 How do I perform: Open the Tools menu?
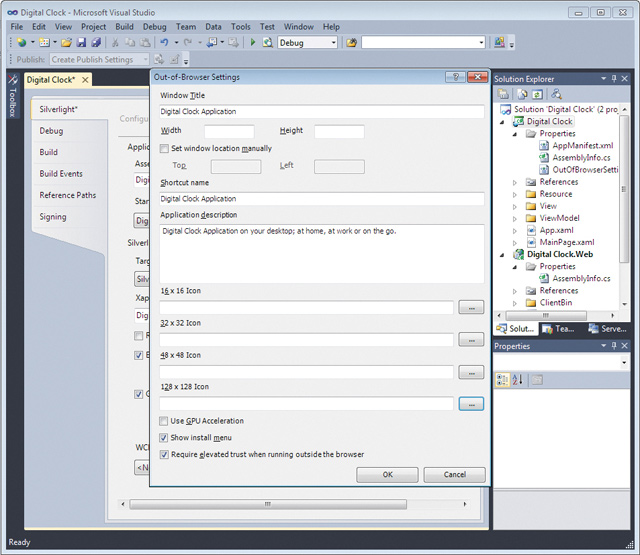click(x=241, y=27)
